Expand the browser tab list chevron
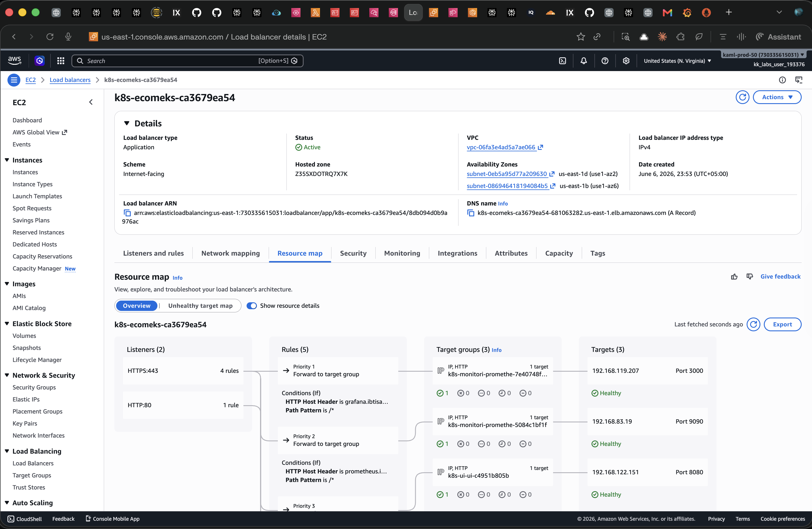The width and height of the screenshot is (812, 529). point(779,13)
